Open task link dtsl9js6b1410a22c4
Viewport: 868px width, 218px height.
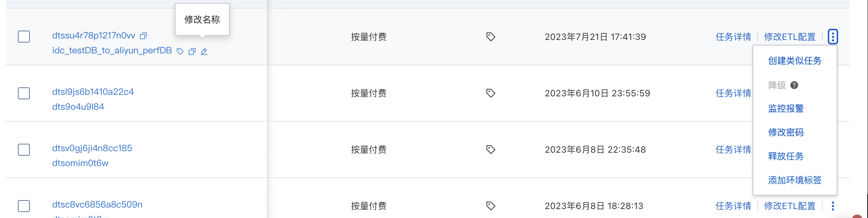click(x=93, y=92)
